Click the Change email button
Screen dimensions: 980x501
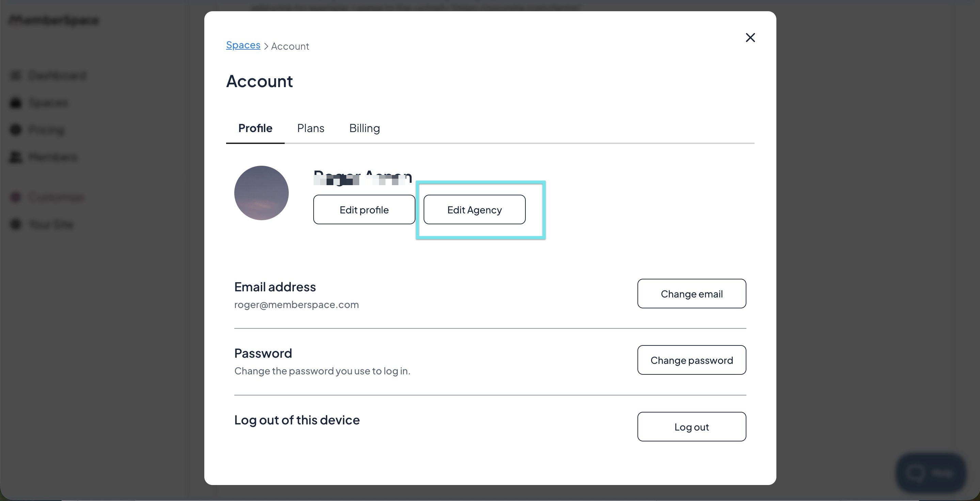[691, 293]
